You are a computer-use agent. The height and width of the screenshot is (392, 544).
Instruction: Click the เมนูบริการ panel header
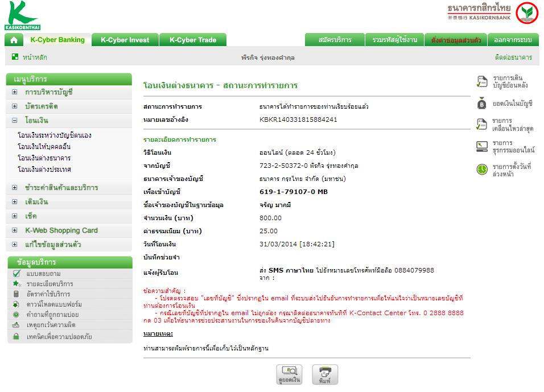pyautogui.click(x=69, y=79)
